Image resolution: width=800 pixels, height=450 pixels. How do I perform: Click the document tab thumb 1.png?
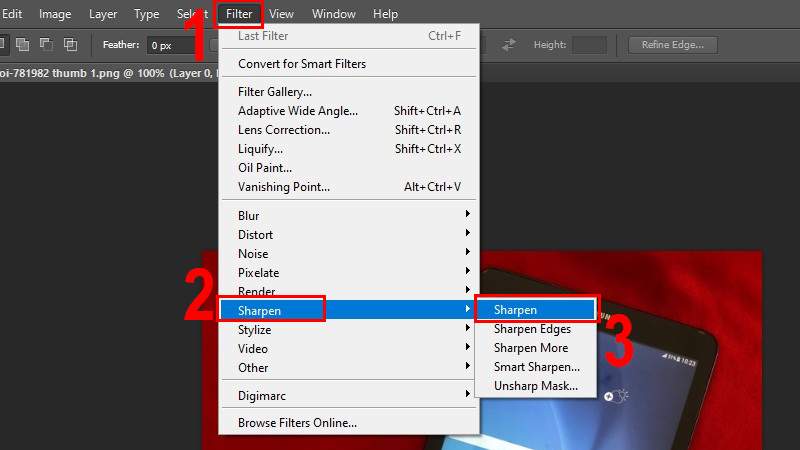pyautogui.click(x=108, y=73)
